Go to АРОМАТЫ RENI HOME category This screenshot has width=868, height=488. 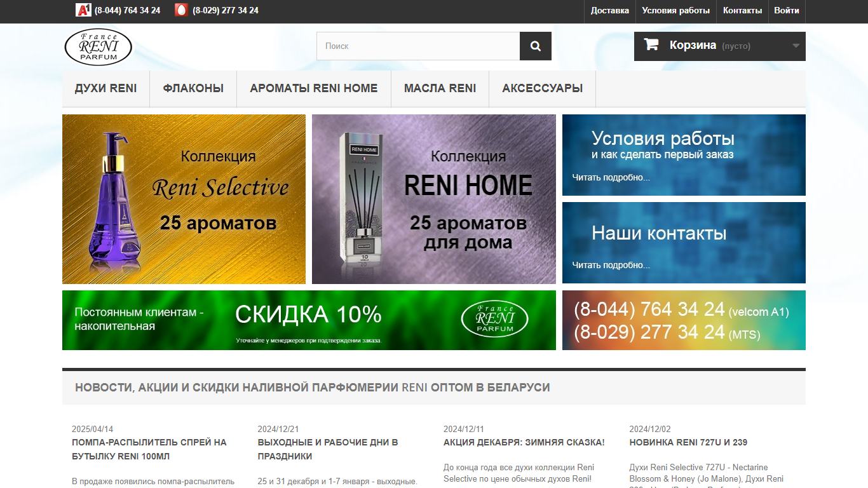coord(314,89)
